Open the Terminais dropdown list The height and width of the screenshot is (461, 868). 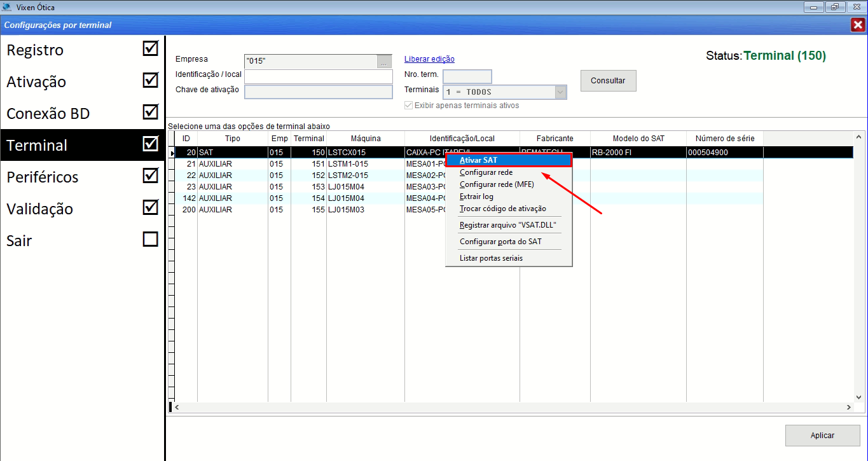pos(560,92)
